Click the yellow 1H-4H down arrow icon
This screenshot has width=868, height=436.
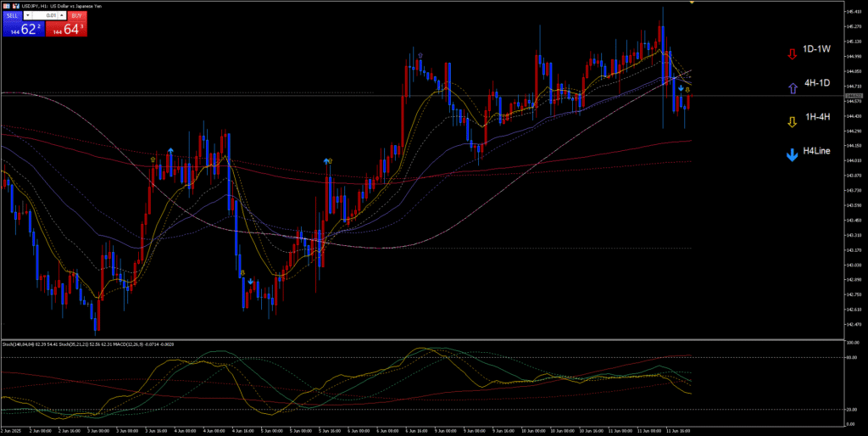point(792,121)
